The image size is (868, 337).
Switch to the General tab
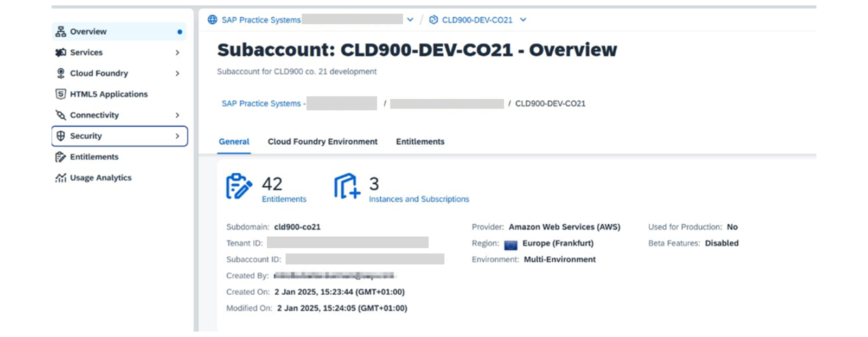click(234, 141)
